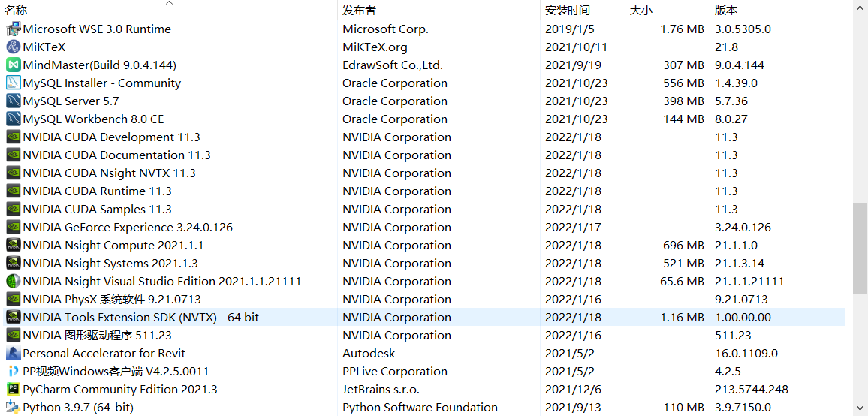Viewport: 868px width, 416px height.
Task: Select NVIDIA Nsight Visual Studio Edition name
Action: coord(161,282)
